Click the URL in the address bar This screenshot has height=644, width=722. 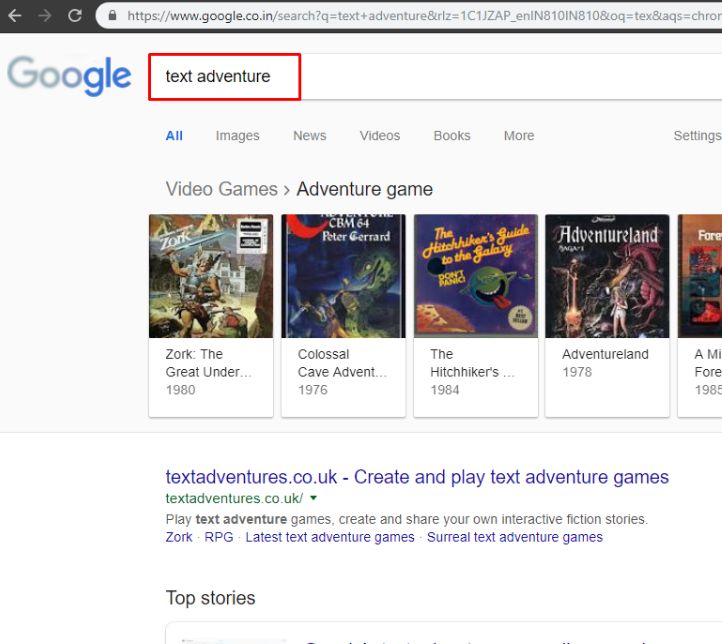[424, 16]
